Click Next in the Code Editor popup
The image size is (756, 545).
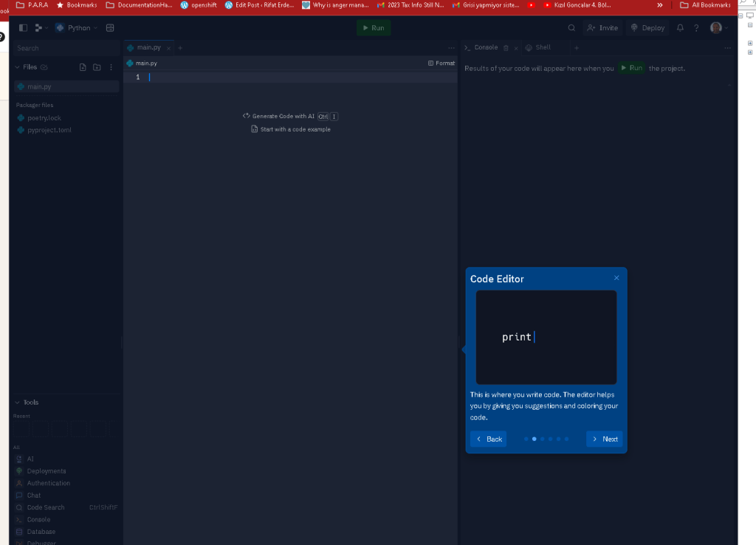pyautogui.click(x=604, y=439)
